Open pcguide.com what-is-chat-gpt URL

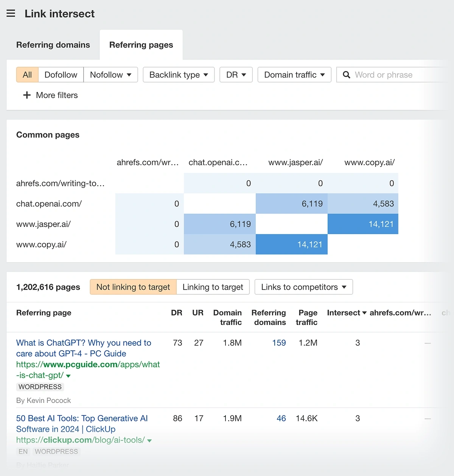coord(88,370)
